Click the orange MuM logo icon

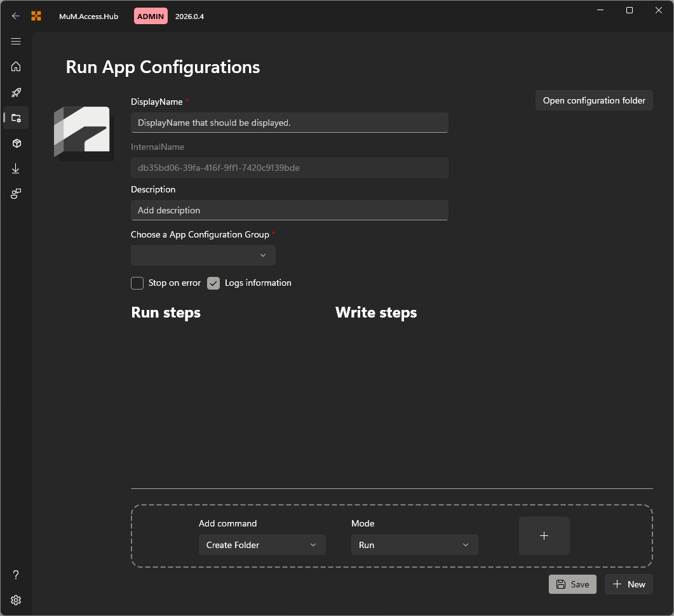pos(36,16)
